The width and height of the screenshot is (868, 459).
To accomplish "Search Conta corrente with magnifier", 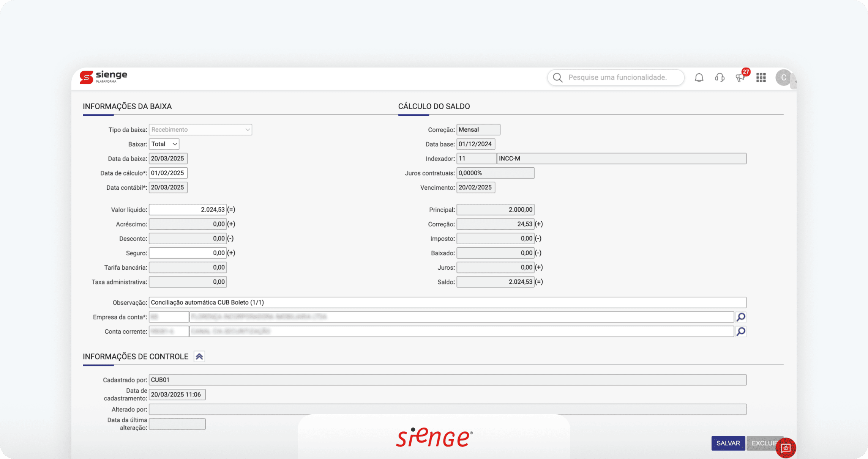I will point(741,331).
